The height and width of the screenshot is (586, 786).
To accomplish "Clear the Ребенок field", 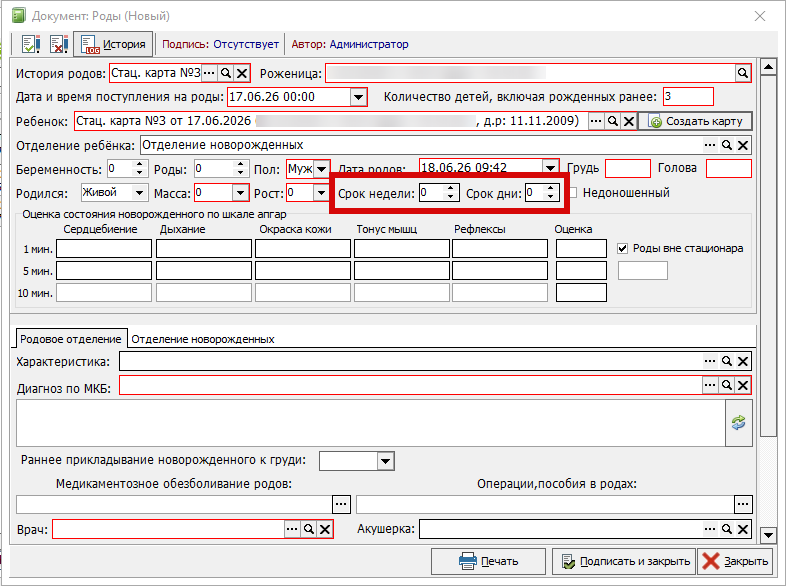I will coord(629,121).
